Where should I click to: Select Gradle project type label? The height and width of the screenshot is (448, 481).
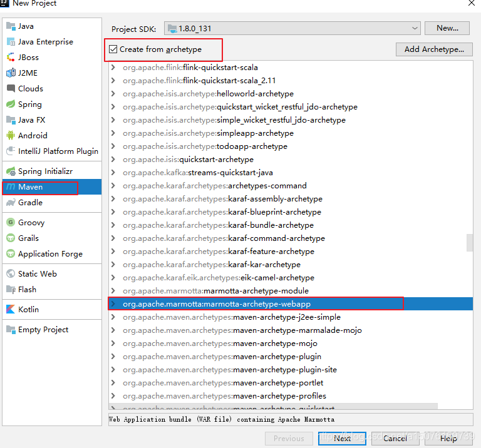[x=30, y=203]
